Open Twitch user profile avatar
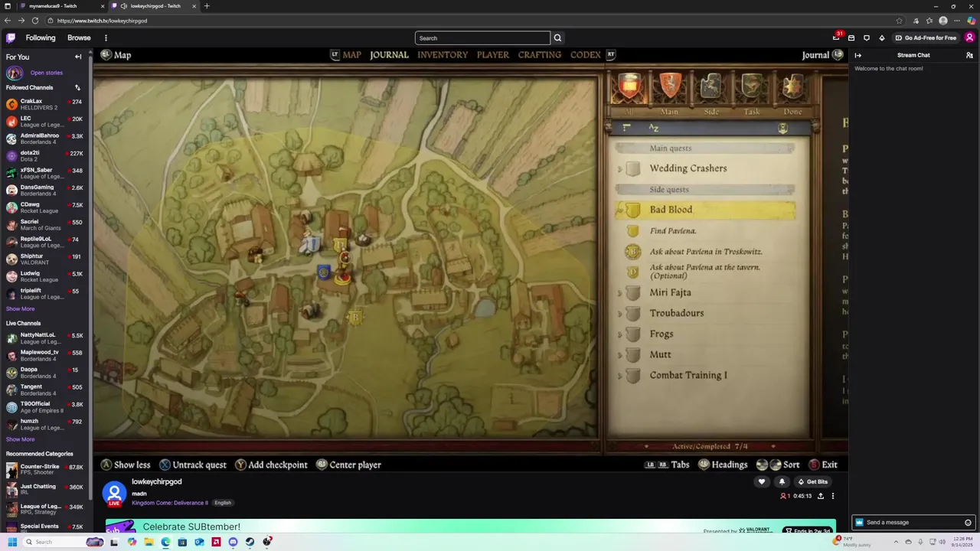This screenshot has height=551, width=980. tap(969, 37)
